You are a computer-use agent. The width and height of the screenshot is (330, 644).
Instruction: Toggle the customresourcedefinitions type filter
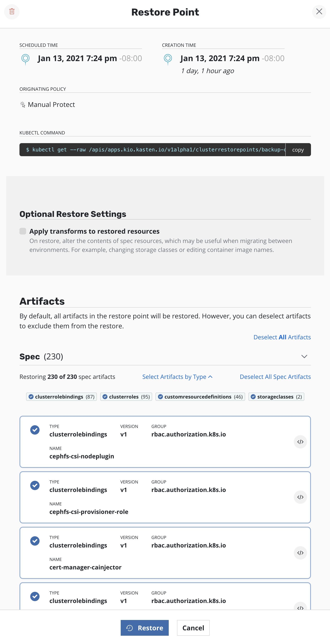point(200,397)
